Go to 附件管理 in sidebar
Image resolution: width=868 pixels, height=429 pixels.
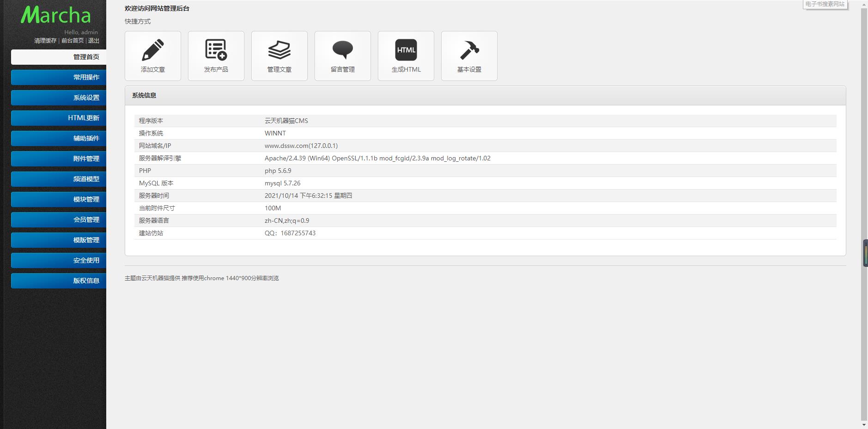[59, 159]
